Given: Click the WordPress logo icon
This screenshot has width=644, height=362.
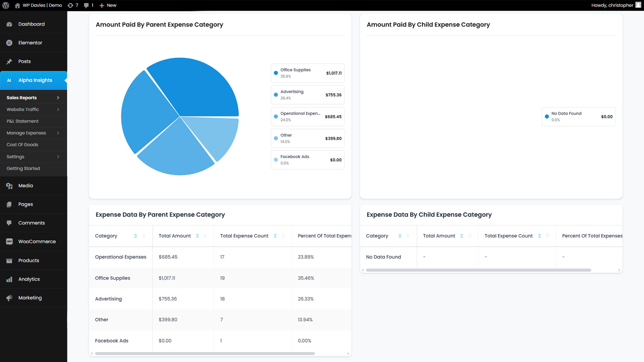Looking at the screenshot, I should point(6,5).
